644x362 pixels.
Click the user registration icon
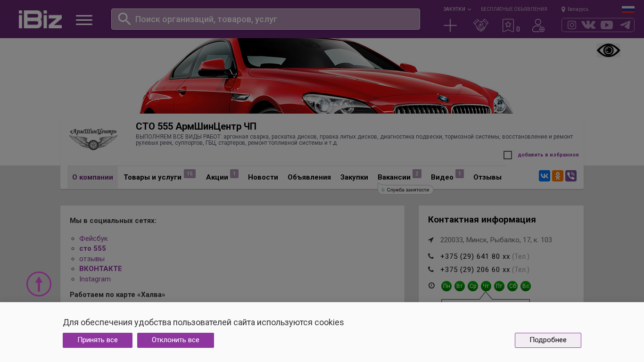point(538,25)
